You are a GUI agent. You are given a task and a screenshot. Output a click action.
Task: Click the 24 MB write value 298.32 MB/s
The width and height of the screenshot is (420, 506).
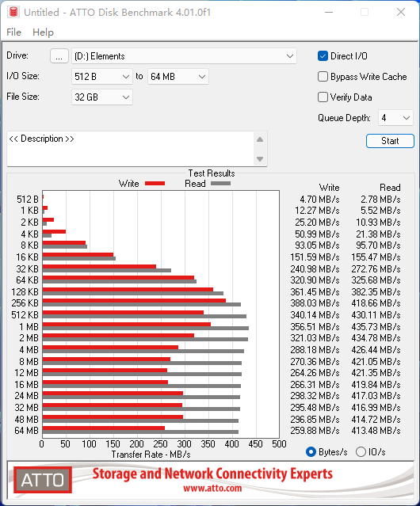(315, 396)
